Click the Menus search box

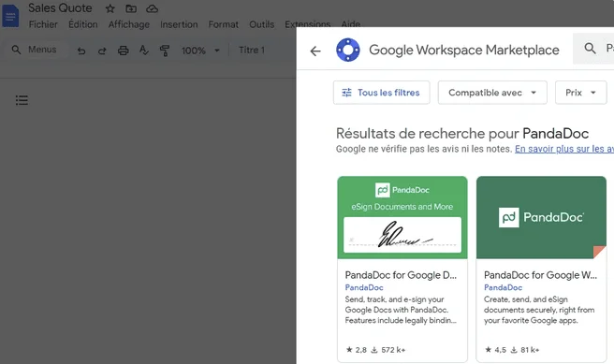pos(36,50)
